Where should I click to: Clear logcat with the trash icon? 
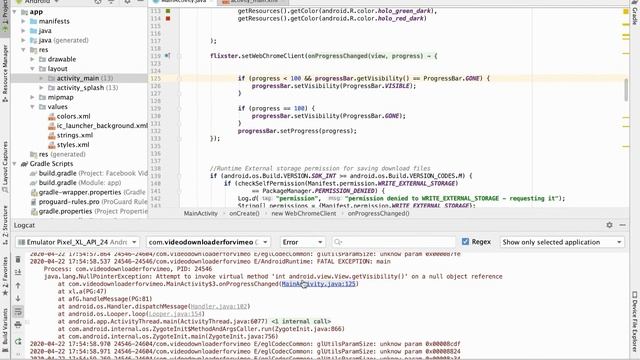(x=18, y=260)
